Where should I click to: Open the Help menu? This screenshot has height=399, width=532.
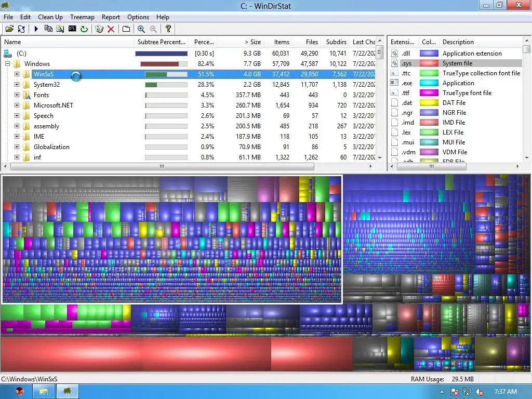pos(163,17)
